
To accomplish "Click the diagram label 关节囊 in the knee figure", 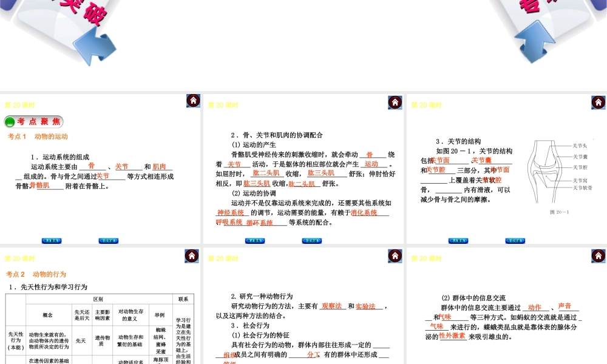I will [580, 157].
